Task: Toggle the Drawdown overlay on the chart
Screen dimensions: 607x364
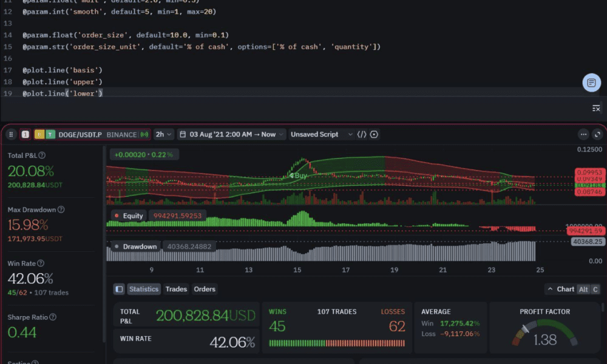Action: tap(140, 246)
